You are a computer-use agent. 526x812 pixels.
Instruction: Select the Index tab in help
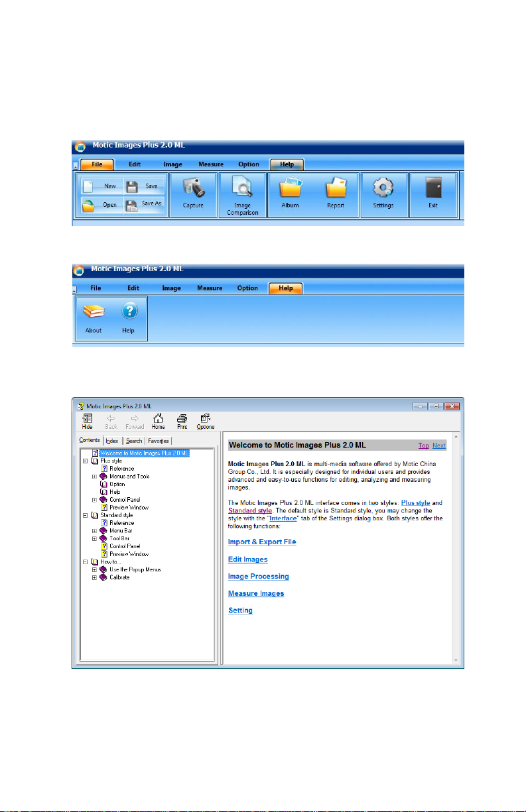(113, 441)
